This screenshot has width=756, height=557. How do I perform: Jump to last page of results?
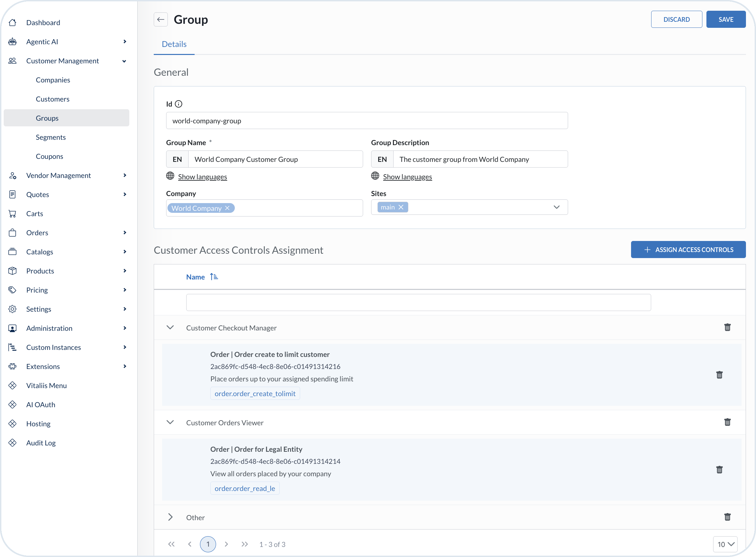245,544
